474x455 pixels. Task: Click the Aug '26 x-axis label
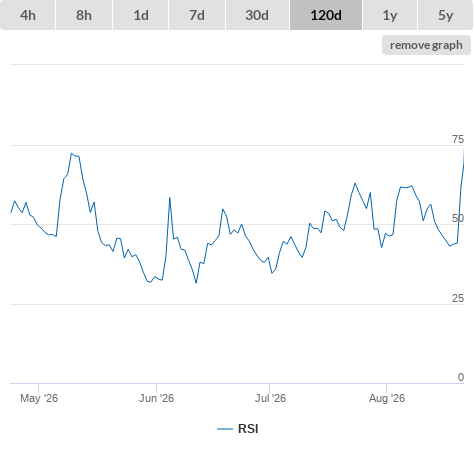pos(387,398)
